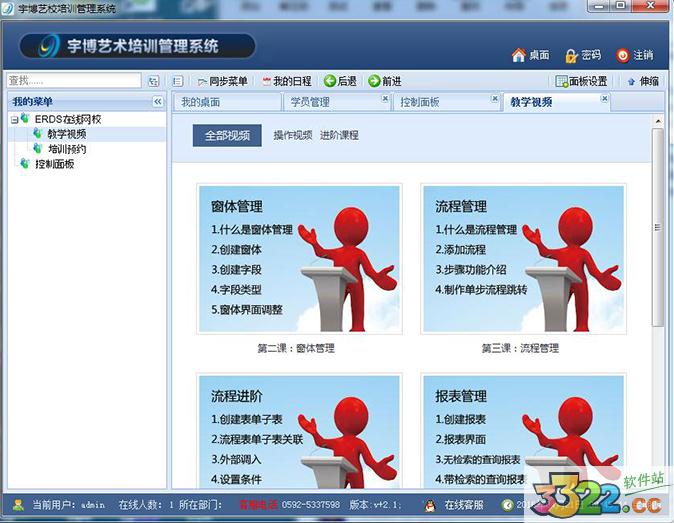Select 控制面板 in the menu tree

54,164
